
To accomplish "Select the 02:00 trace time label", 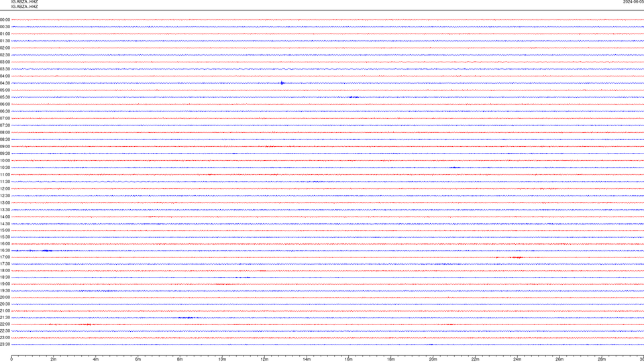I will [5, 48].
